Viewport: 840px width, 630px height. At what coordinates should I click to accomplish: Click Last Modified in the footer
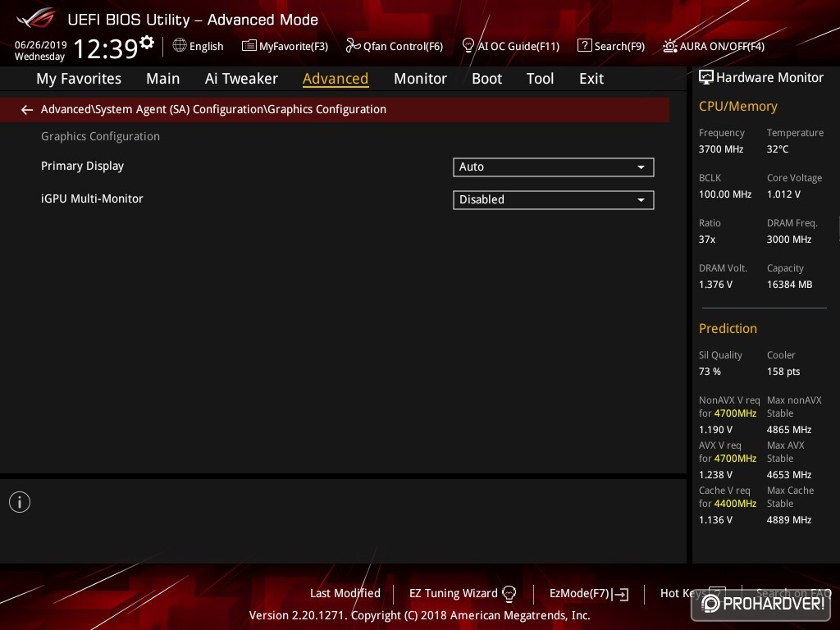coord(345,594)
